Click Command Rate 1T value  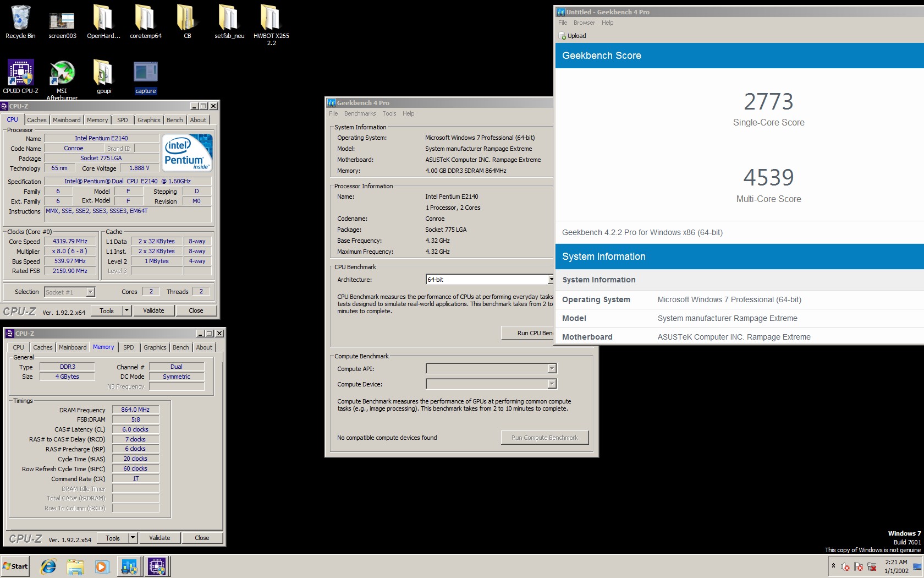click(x=135, y=479)
